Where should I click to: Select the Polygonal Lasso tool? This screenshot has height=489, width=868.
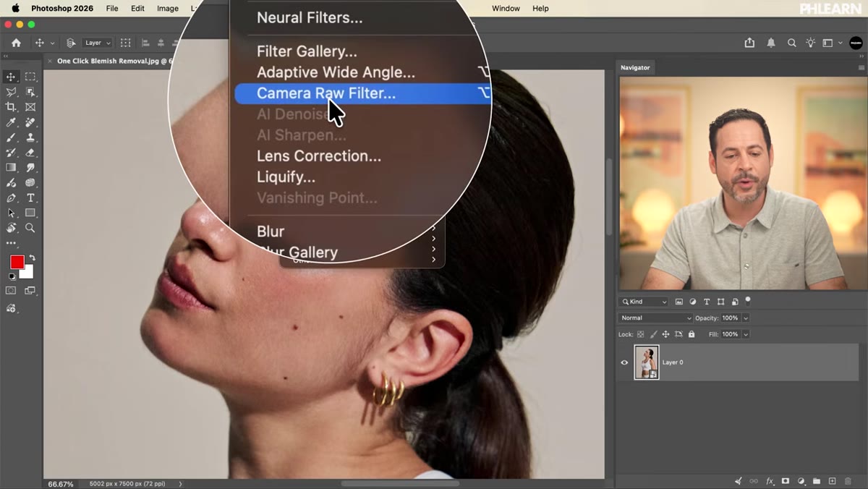(11, 92)
